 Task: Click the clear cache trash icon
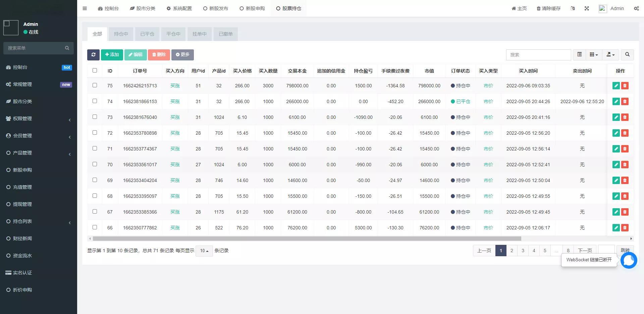pos(538,8)
